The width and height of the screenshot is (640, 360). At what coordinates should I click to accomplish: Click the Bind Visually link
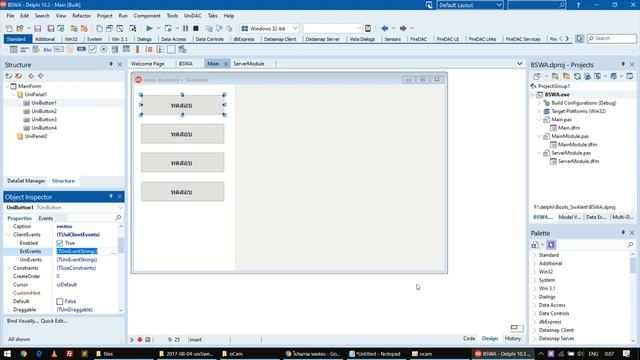pyautogui.click(x=22, y=321)
